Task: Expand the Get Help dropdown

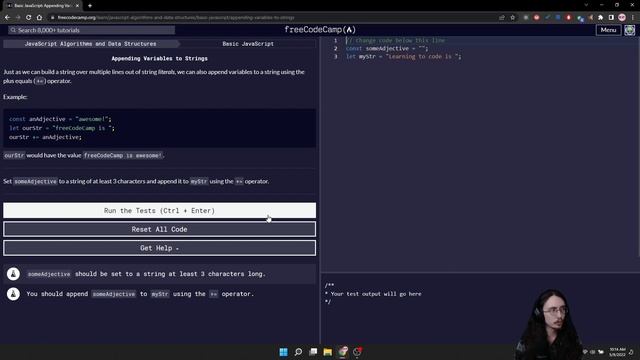Action: point(159,248)
